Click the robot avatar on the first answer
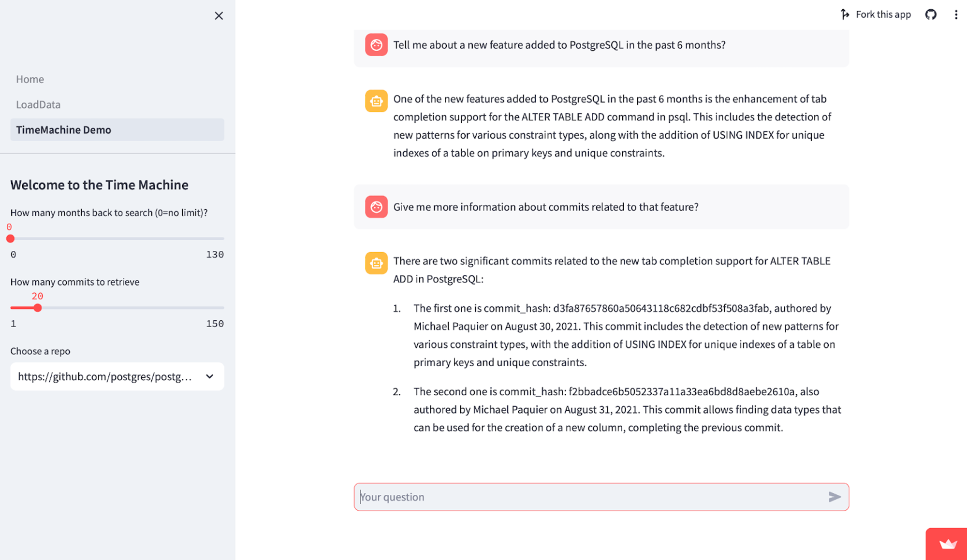 click(376, 101)
